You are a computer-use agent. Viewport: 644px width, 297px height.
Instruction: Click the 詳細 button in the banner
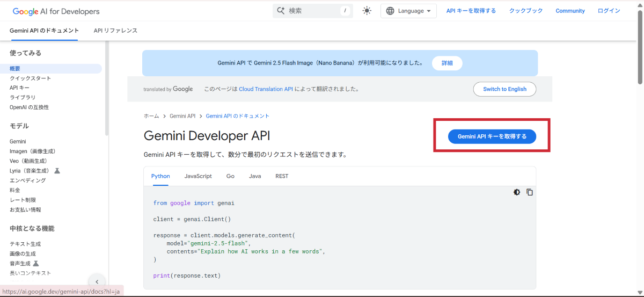click(x=447, y=63)
